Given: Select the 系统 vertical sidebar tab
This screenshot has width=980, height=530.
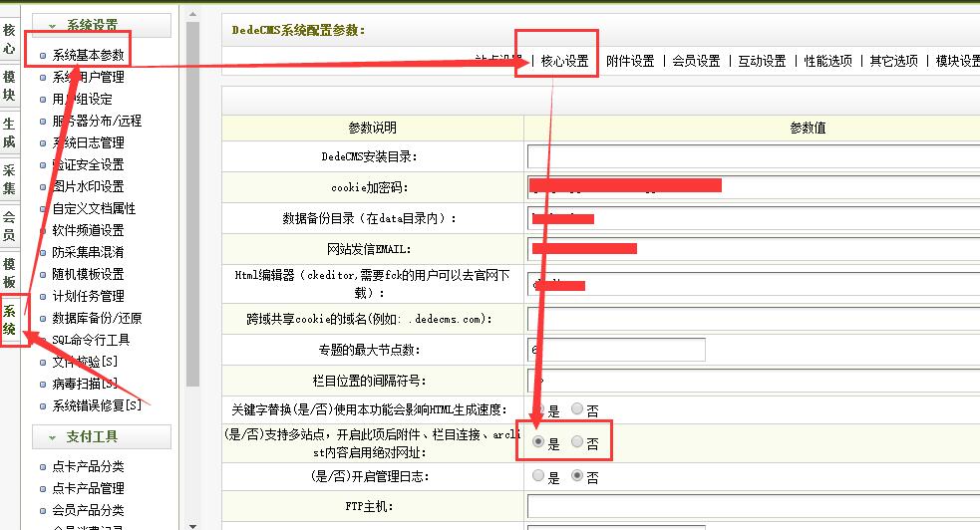Looking at the screenshot, I should pyautogui.click(x=10, y=321).
